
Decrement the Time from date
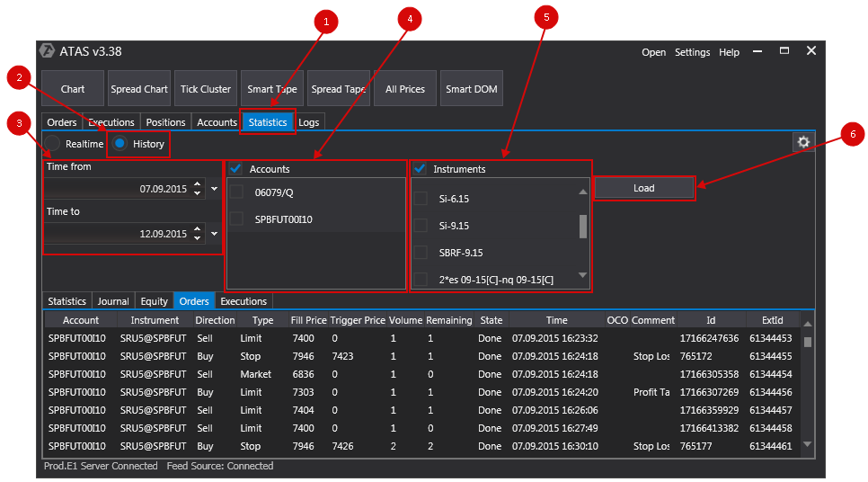pos(197,193)
